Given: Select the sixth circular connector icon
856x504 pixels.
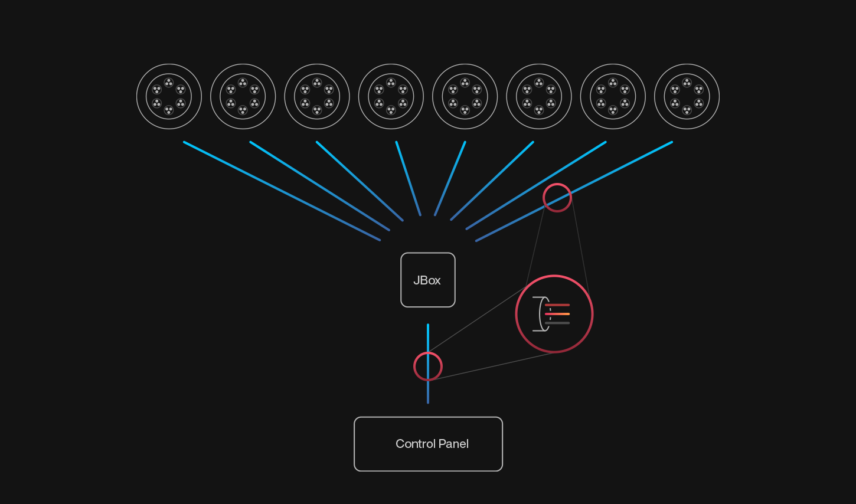Looking at the screenshot, I should pyautogui.click(x=539, y=96).
